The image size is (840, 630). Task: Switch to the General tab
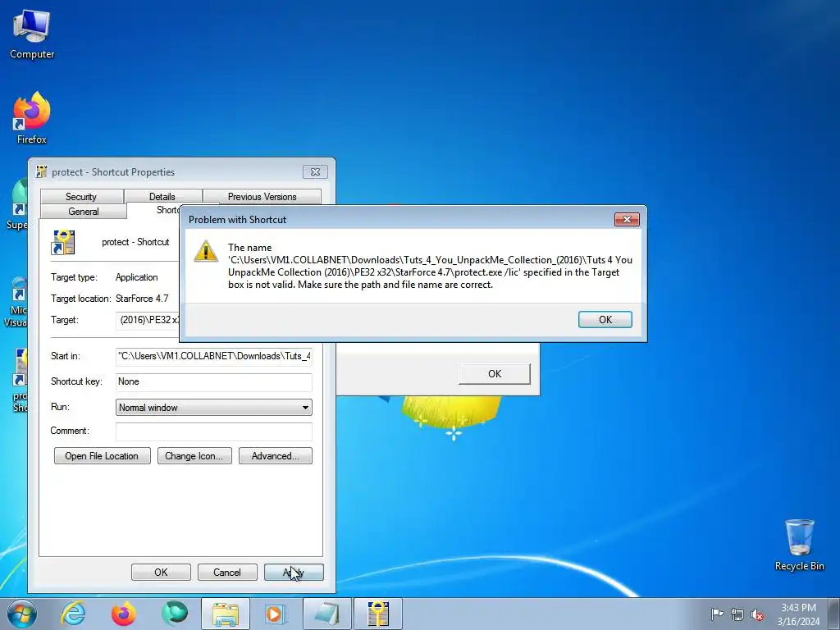[84, 211]
